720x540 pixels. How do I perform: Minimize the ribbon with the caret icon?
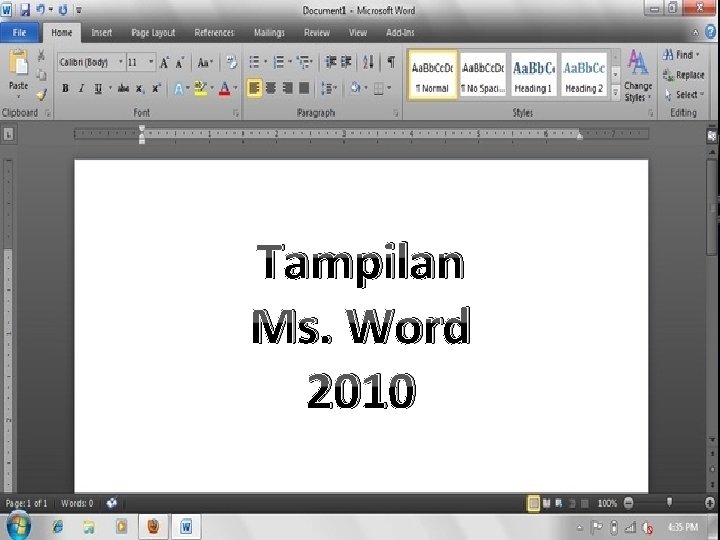pos(695,32)
